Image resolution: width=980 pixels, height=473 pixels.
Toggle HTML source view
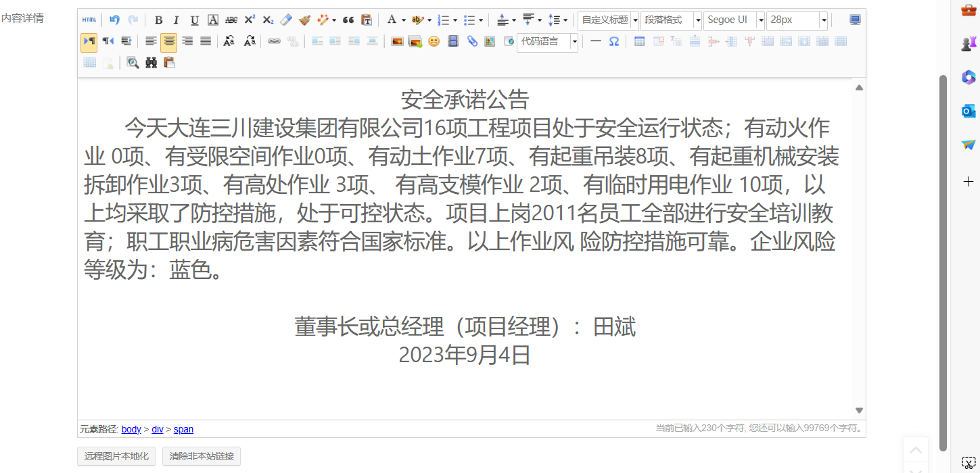[x=89, y=20]
